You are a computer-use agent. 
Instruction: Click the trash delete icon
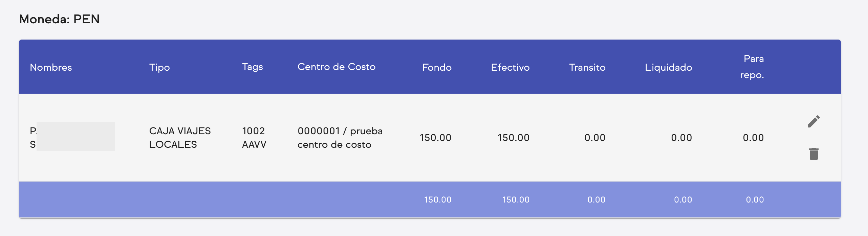[x=815, y=154]
